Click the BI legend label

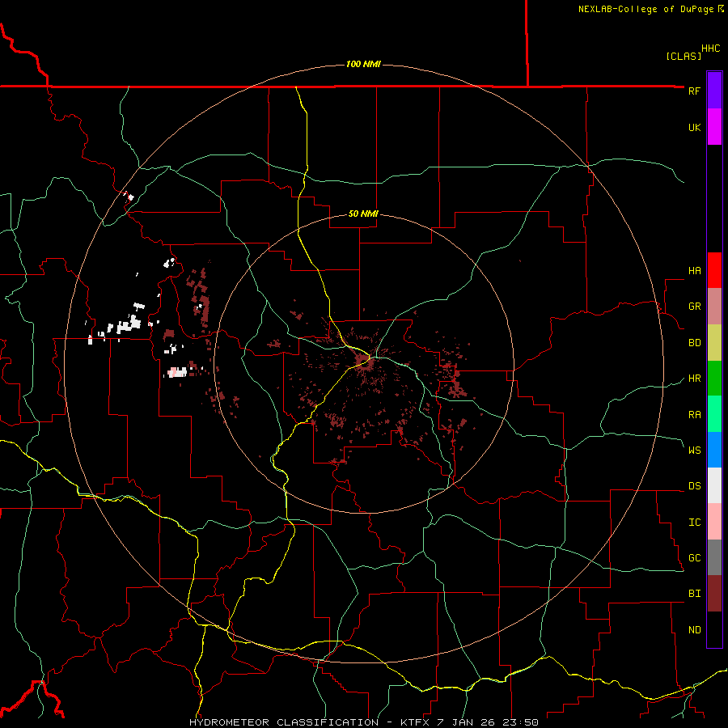click(x=694, y=594)
